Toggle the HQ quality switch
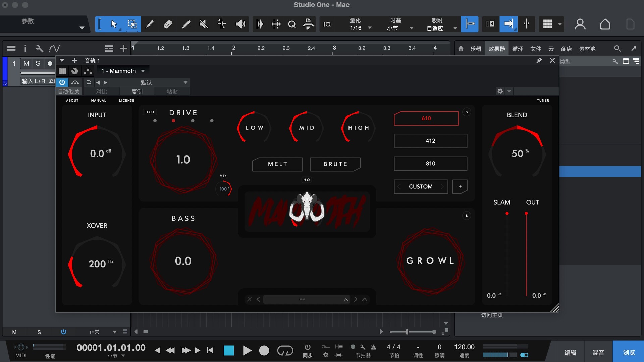Viewport: 644px width, 362px height. pos(307,180)
